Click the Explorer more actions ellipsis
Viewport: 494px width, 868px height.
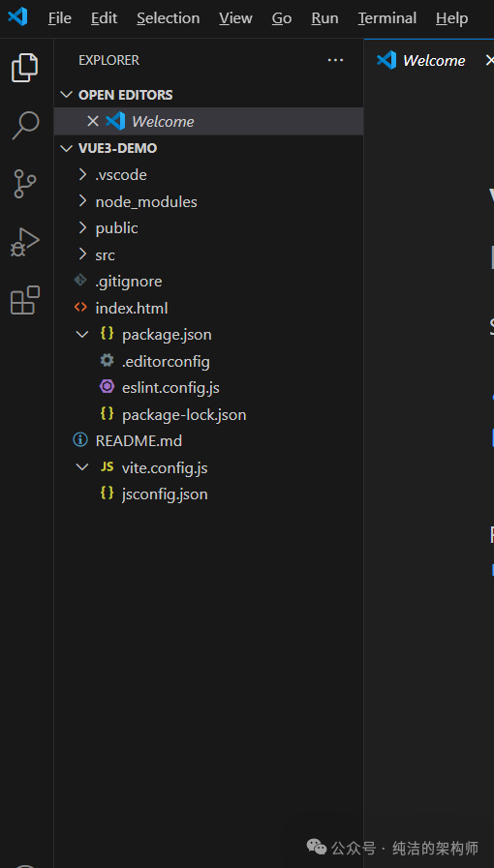[x=335, y=60]
